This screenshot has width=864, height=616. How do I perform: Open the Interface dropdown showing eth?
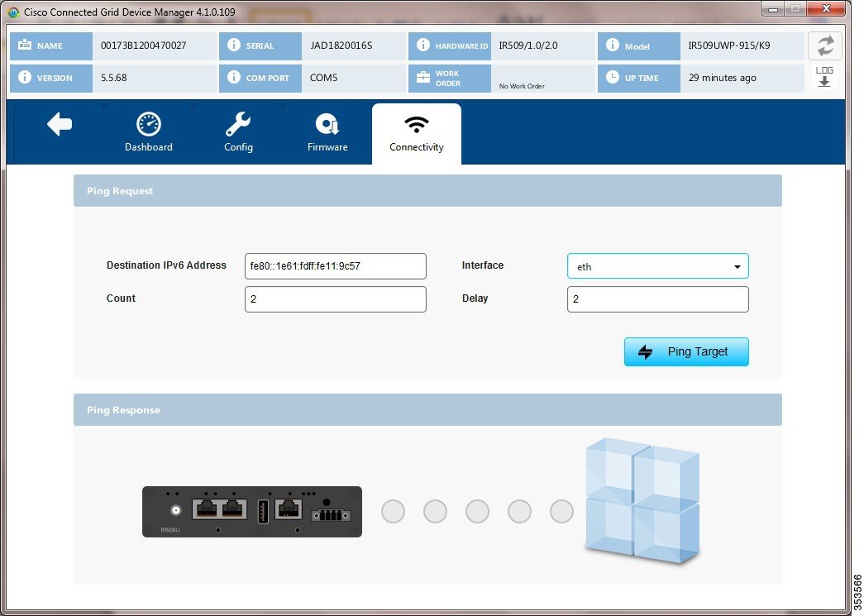pyautogui.click(x=658, y=266)
